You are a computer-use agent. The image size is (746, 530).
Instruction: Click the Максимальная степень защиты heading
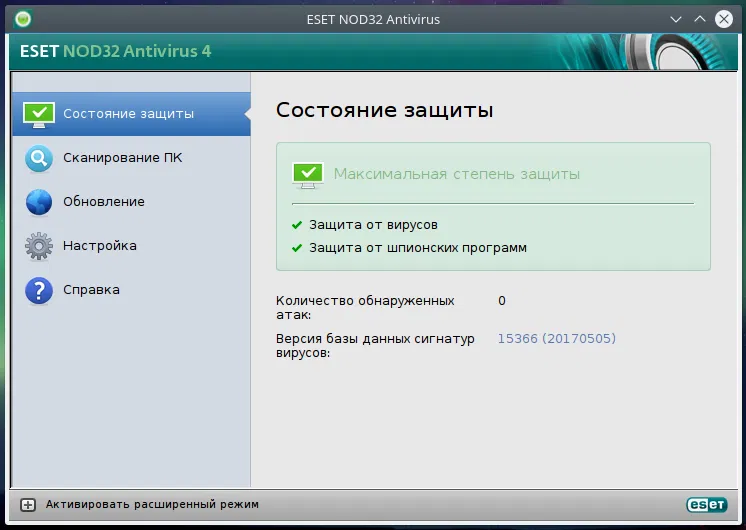[x=457, y=174]
